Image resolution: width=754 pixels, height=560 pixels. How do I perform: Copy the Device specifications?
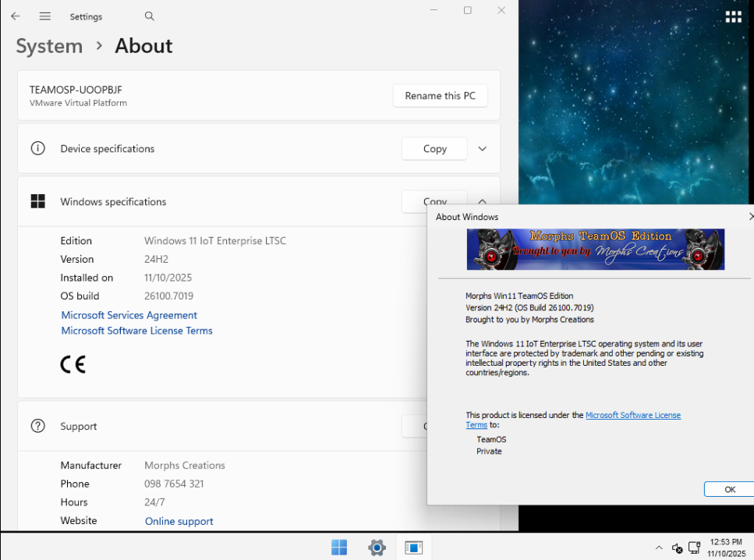(x=434, y=149)
